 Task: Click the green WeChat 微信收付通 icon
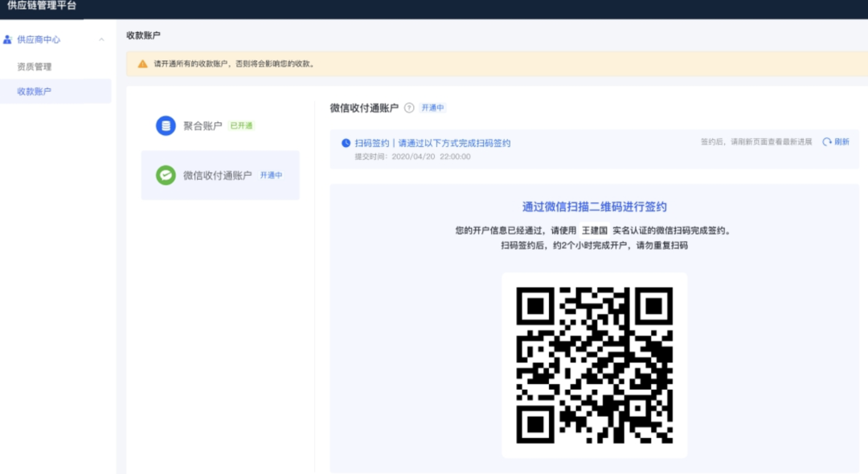pos(166,175)
